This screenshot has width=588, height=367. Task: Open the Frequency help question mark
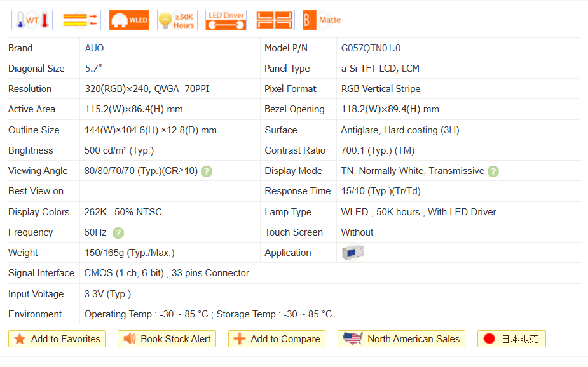tap(118, 233)
